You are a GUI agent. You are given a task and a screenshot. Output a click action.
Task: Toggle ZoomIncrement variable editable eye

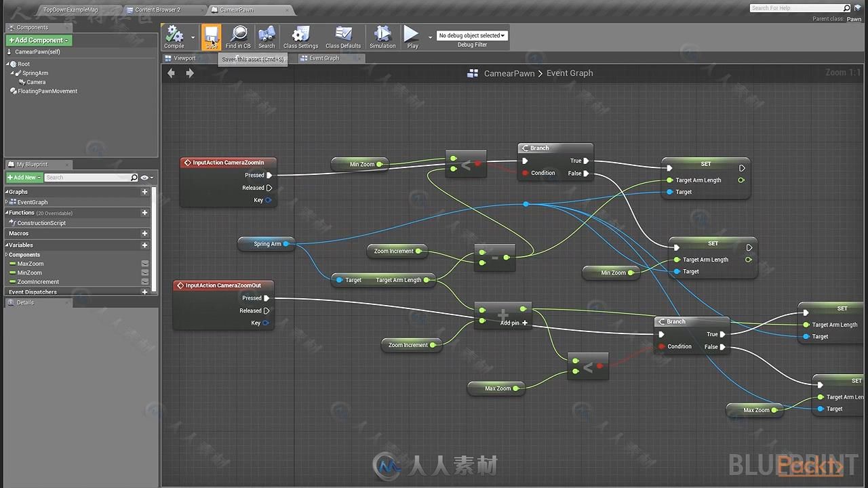pyautogui.click(x=144, y=281)
